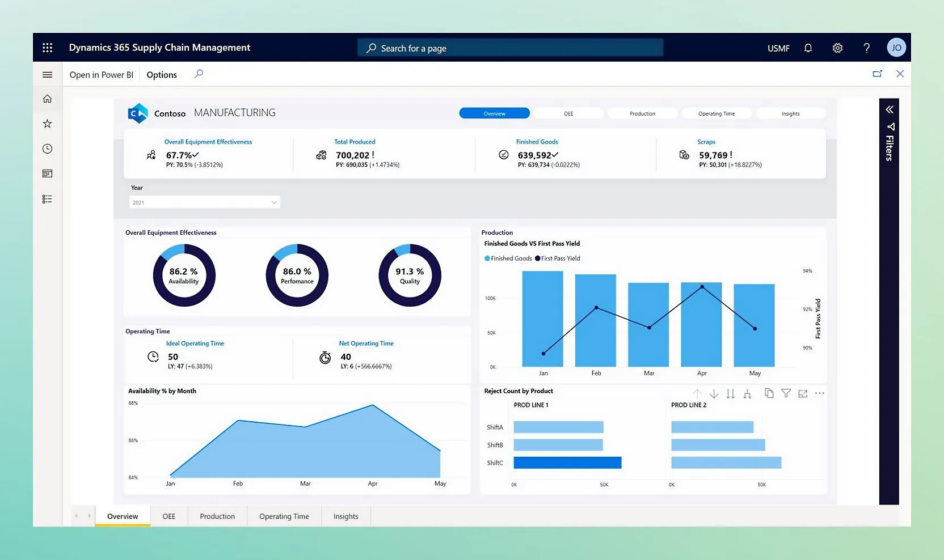Switch to the Production bottom tab

click(x=217, y=516)
